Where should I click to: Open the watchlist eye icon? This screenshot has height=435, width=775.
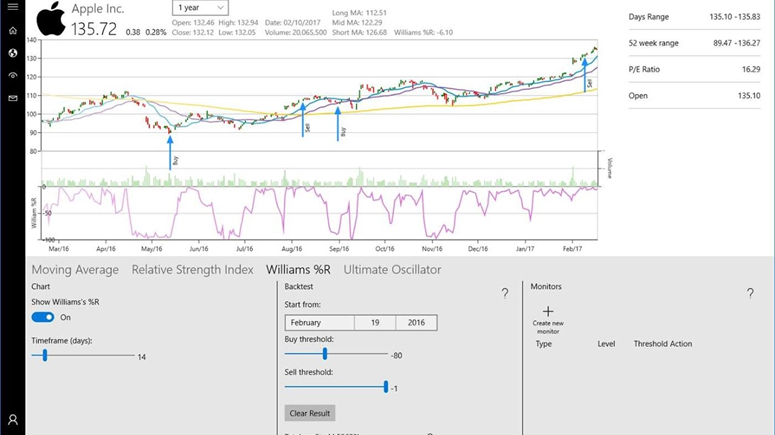click(x=13, y=75)
